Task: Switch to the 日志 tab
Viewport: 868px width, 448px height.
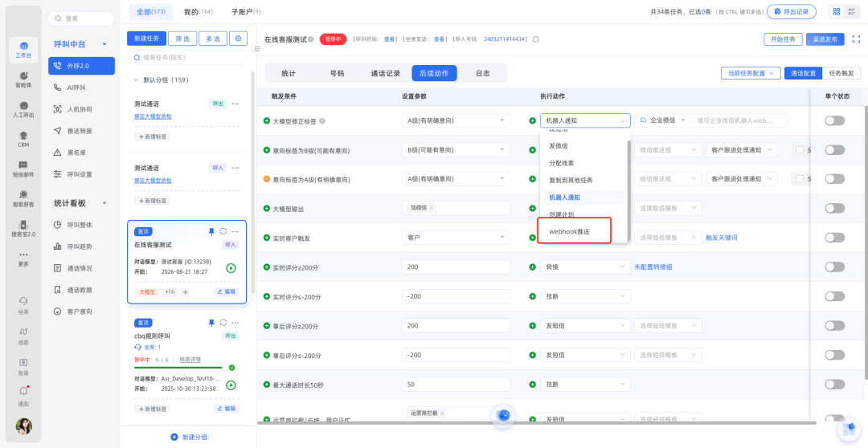Action: point(482,73)
